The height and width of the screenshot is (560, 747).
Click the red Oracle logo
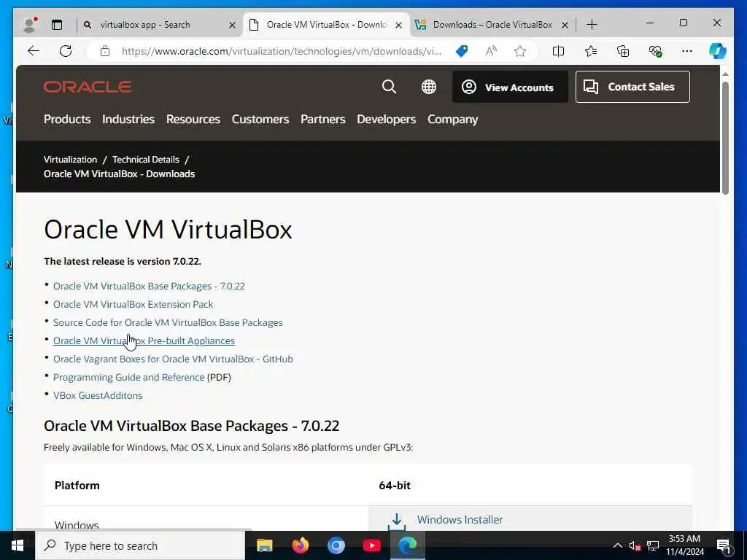(x=88, y=87)
